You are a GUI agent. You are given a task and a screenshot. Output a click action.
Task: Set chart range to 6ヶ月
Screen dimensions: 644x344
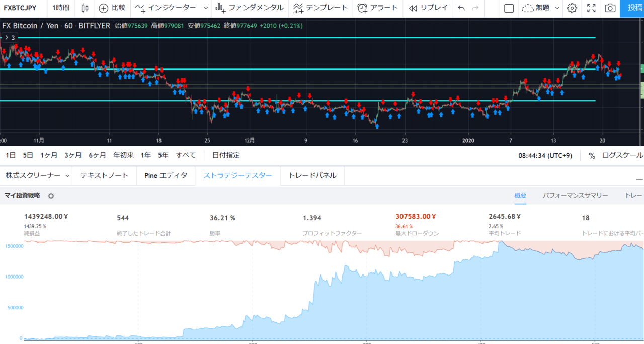click(x=97, y=155)
